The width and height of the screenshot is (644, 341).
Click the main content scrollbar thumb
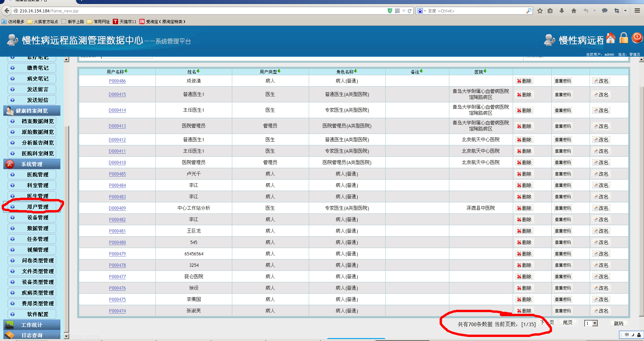coord(641,201)
